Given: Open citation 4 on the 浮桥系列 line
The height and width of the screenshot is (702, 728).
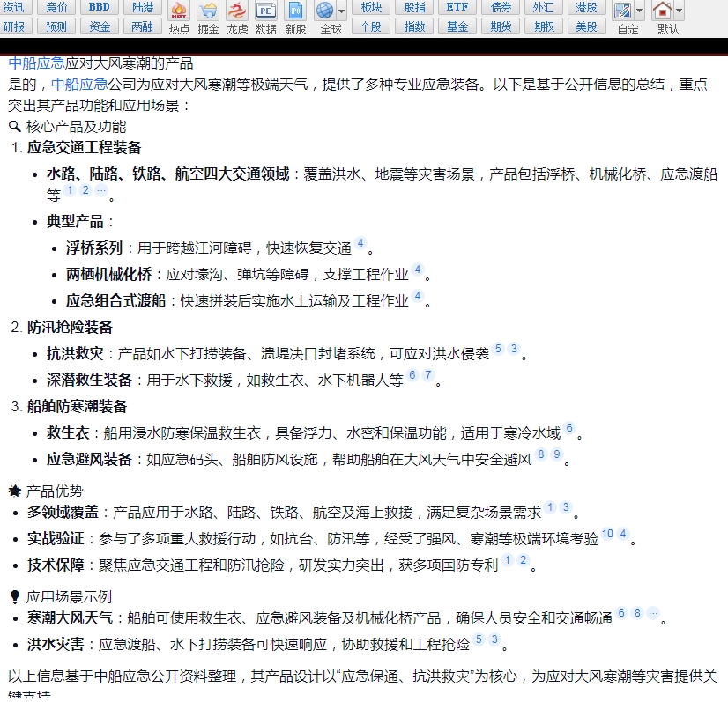Looking at the screenshot, I should [x=360, y=242].
